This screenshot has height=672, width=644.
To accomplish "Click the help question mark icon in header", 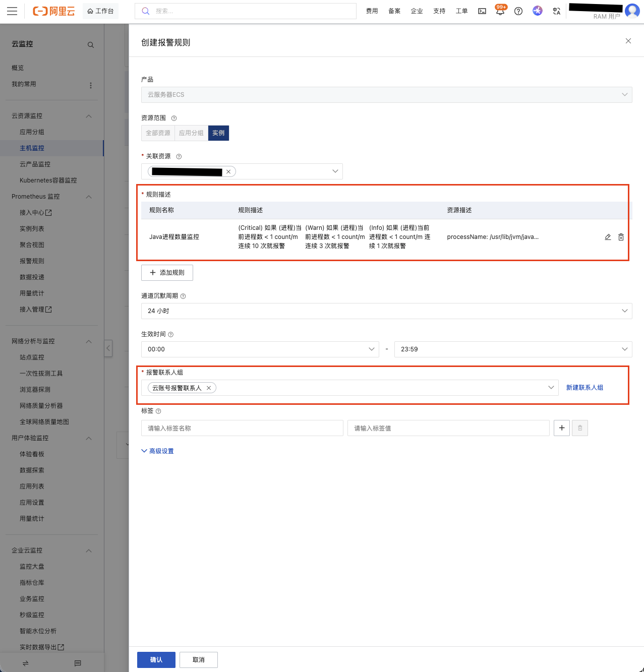I will click(518, 11).
